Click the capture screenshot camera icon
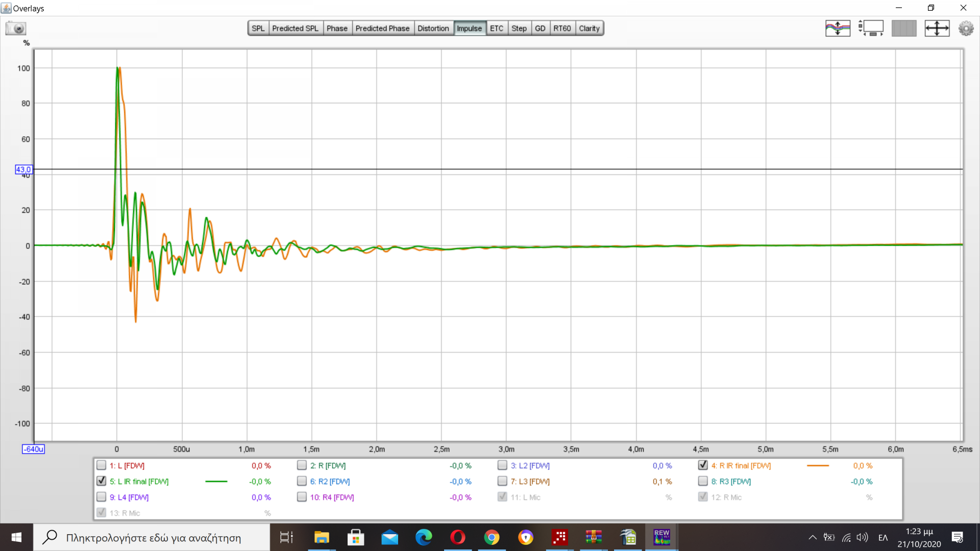 coord(16,28)
